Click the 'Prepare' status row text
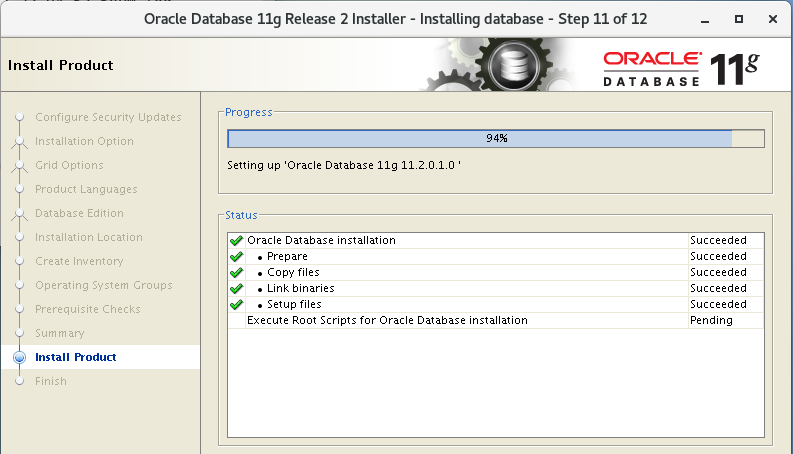Screen dimensions: 793x454 pyautogui.click(x=287, y=257)
